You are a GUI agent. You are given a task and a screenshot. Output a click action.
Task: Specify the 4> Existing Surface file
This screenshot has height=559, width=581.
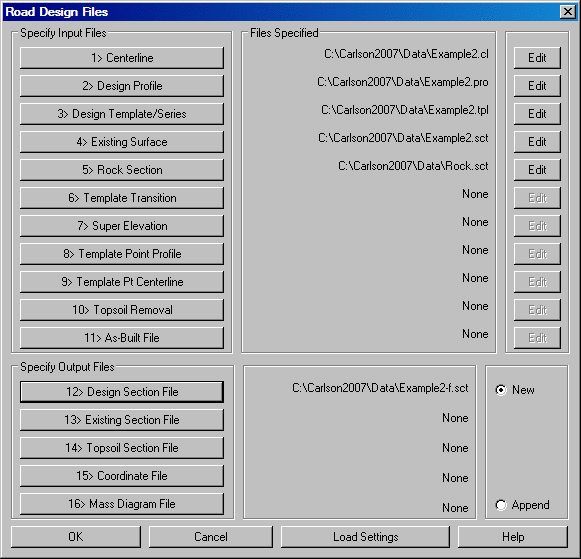click(x=122, y=142)
